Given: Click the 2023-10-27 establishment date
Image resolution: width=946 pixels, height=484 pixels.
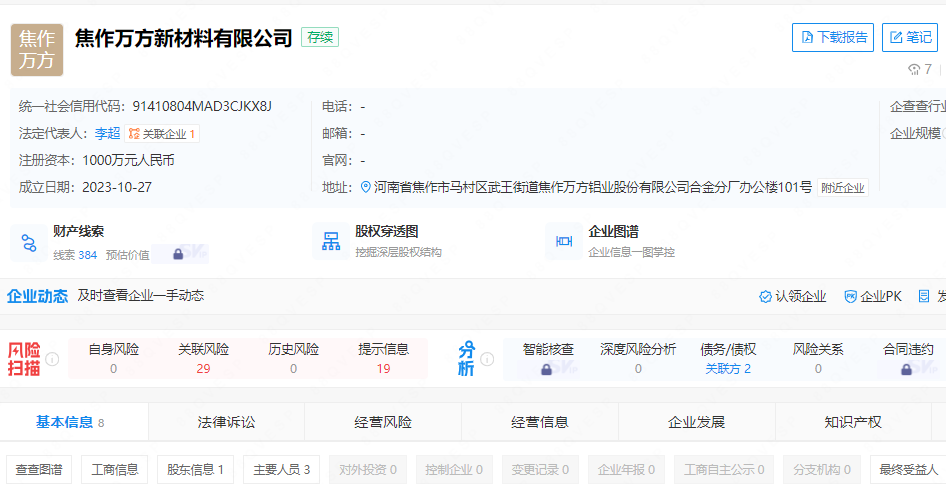Looking at the screenshot, I should pos(117,187).
